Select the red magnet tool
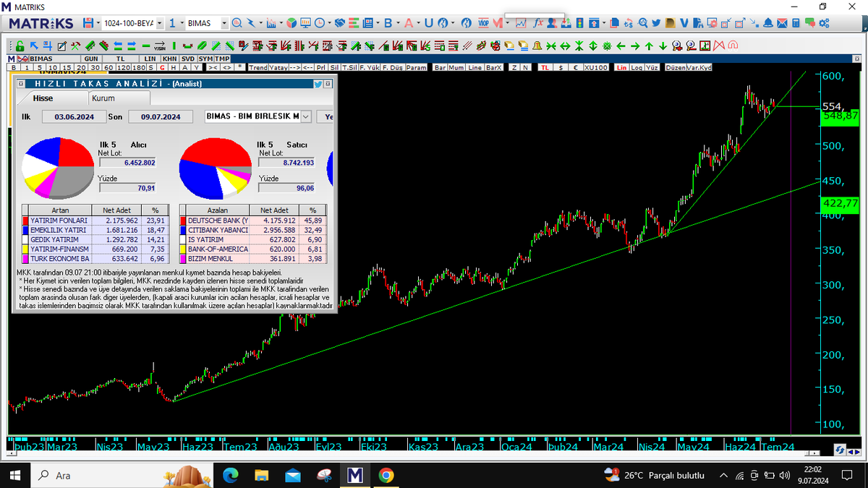868x488 pixels. 733,46
